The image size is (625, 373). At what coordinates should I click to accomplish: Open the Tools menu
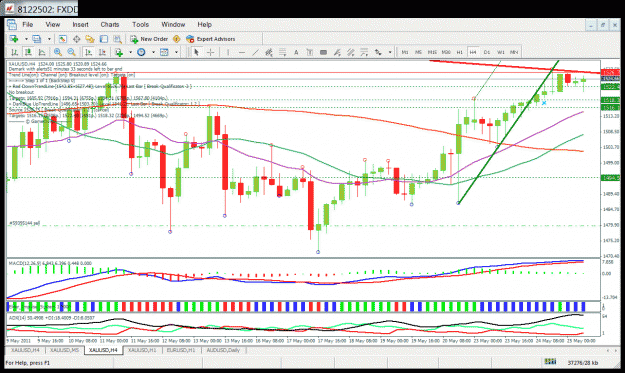[x=140, y=25]
